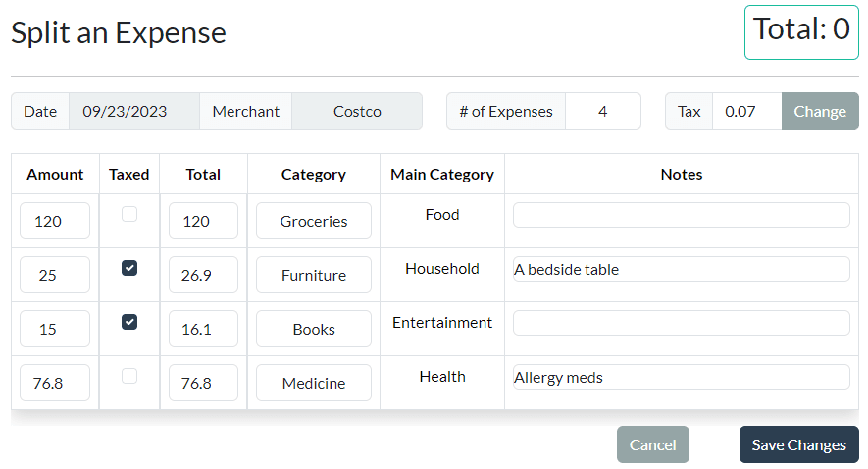The height and width of the screenshot is (469, 868).
Task: Click the empty notes field for Books
Action: coord(681,323)
